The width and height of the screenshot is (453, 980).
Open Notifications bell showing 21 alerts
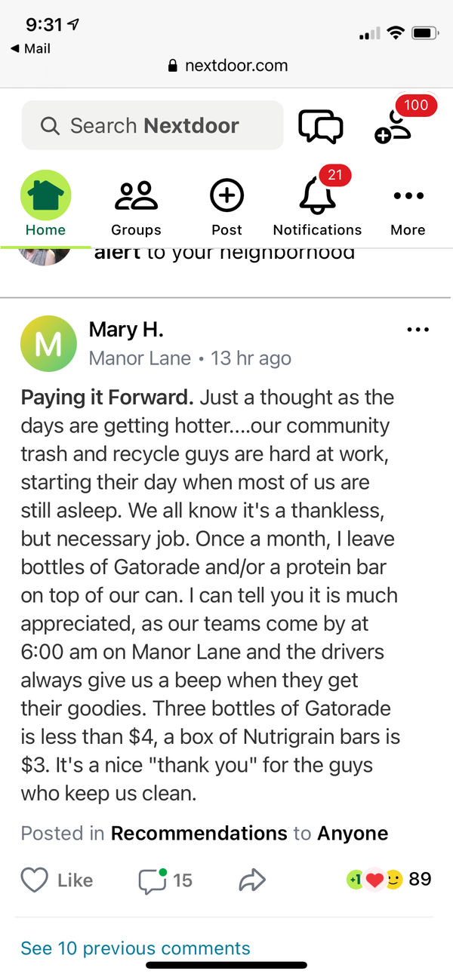pos(317,198)
